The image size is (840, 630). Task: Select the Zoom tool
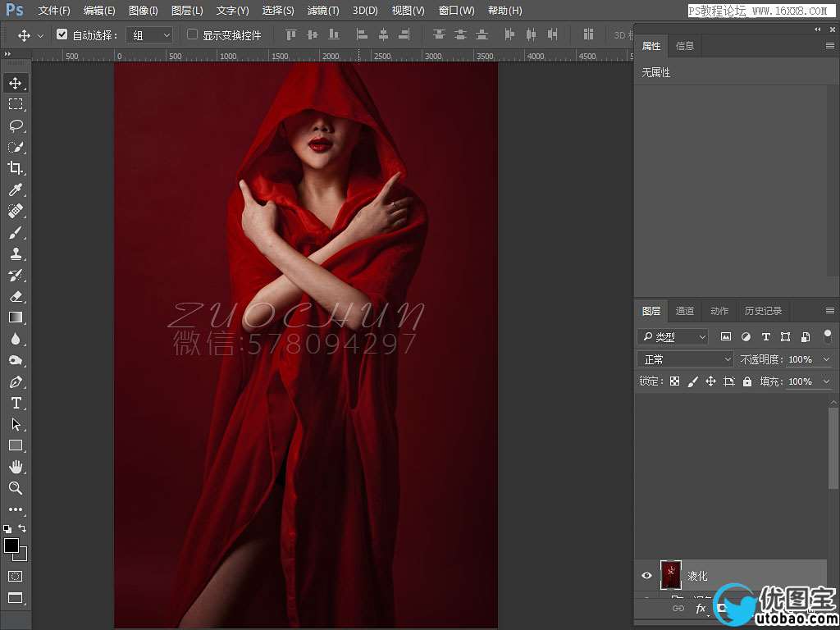coord(16,488)
